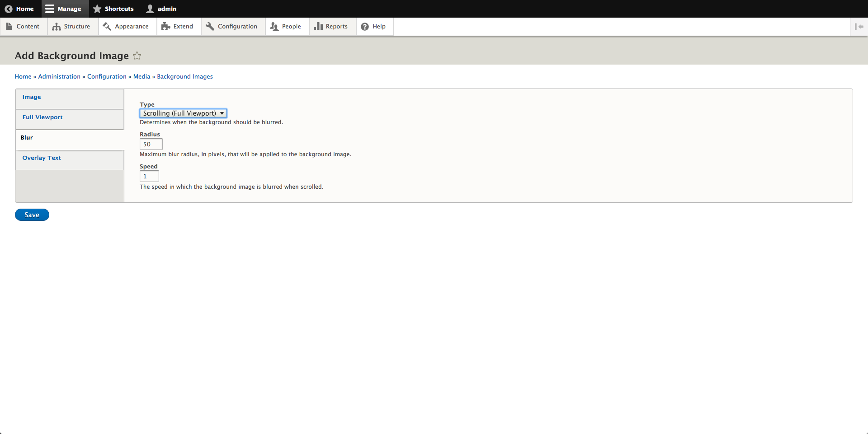
Task: Expand the blur Type dropdown
Action: pyautogui.click(x=183, y=113)
